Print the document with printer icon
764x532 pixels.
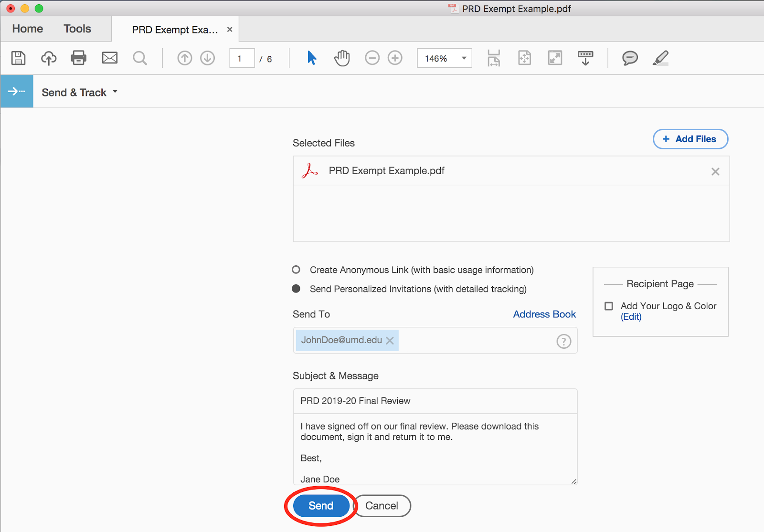79,58
